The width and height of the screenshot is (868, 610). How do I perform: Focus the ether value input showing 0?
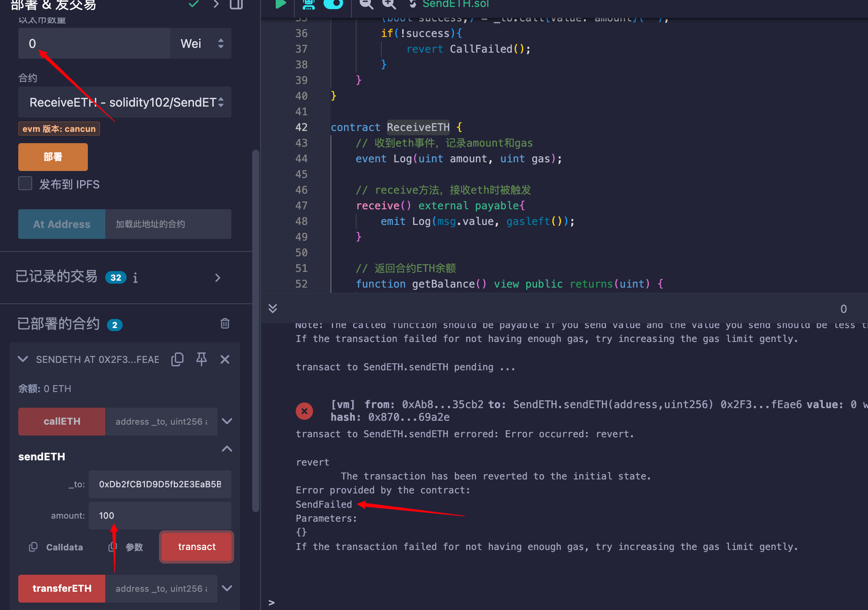[94, 44]
